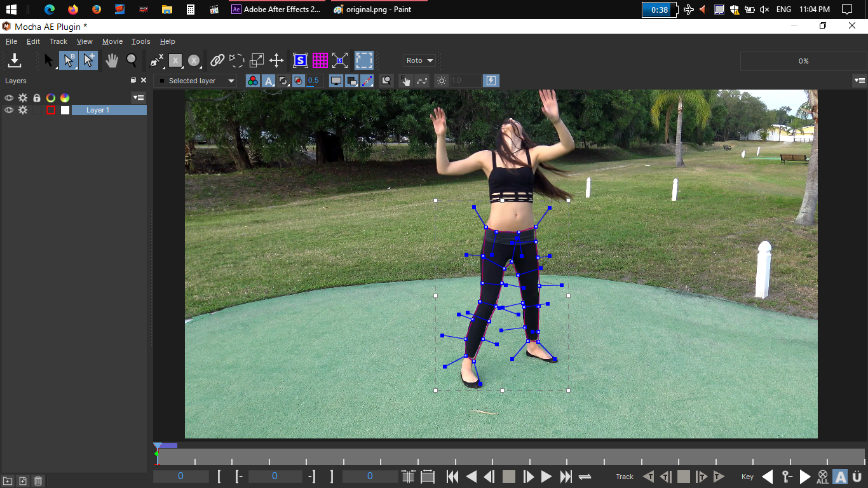The height and width of the screenshot is (488, 868).
Task: Open the Track menu
Action: pyautogui.click(x=58, y=41)
